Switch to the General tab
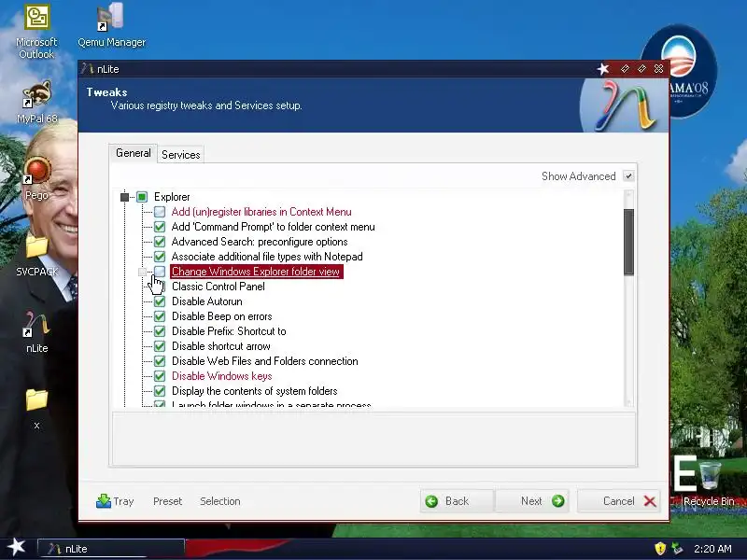The width and height of the screenshot is (747, 560). tap(133, 153)
